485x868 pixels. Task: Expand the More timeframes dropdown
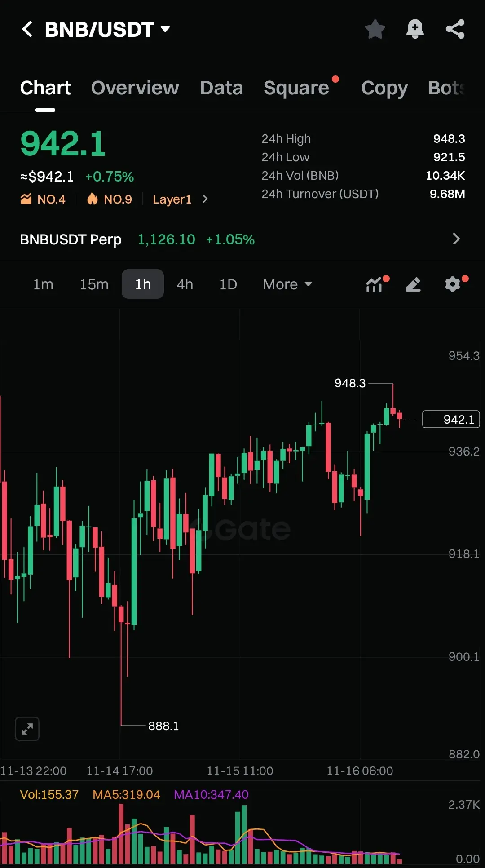click(287, 284)
